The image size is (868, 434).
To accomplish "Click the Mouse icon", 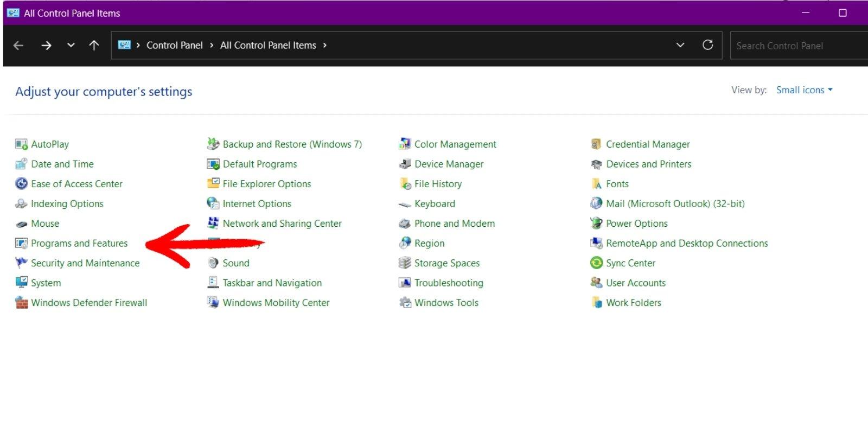I will pos(21,224).
